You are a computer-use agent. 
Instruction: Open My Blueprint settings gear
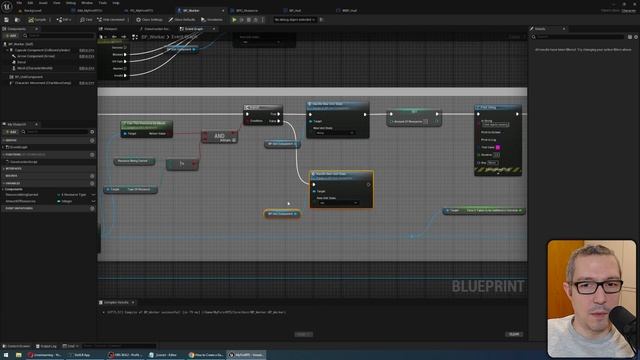coord(92,132)
